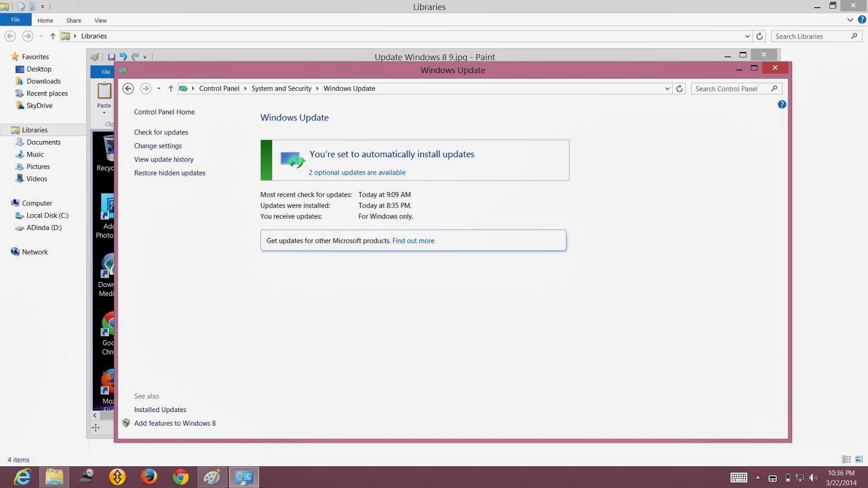
Task: Show hidden tray icons arrow
Action: click(x=758, y=478)
